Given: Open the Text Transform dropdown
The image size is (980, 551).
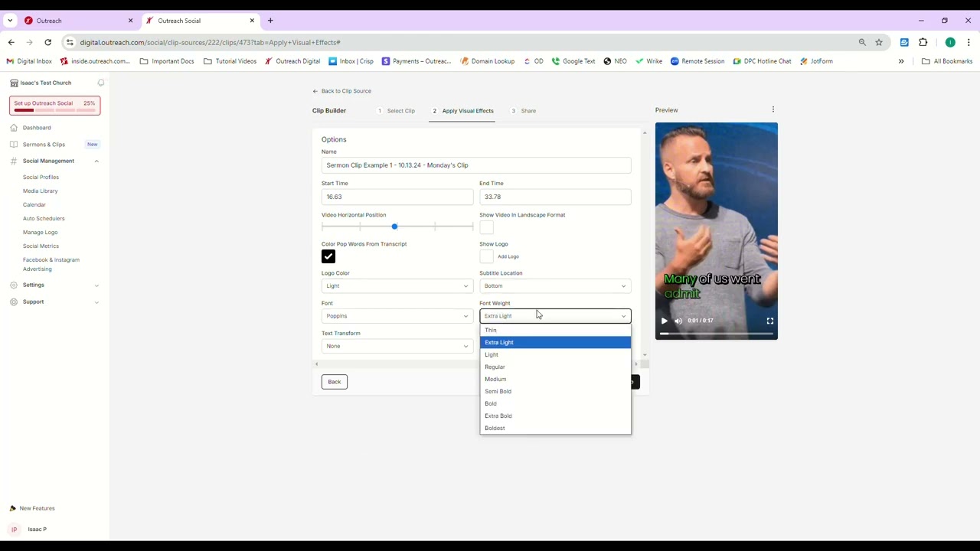Looking at the screenshot, I should (x=397, y=346).
